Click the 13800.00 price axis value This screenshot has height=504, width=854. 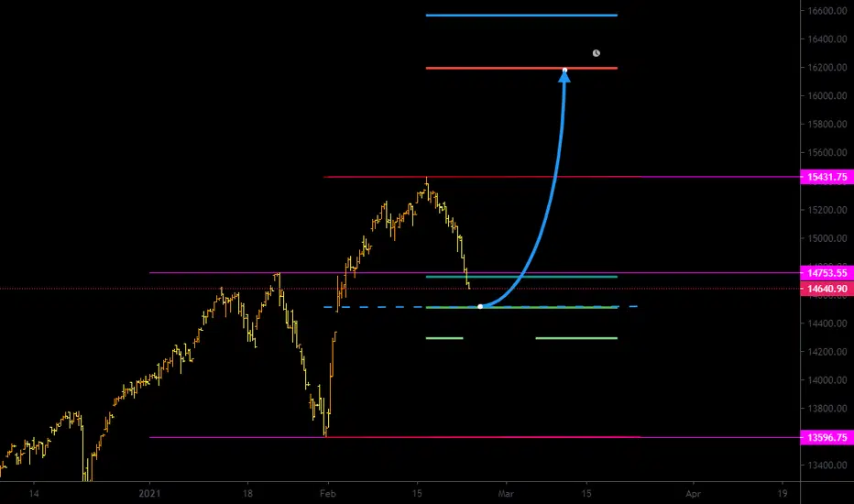click(827, 409)
